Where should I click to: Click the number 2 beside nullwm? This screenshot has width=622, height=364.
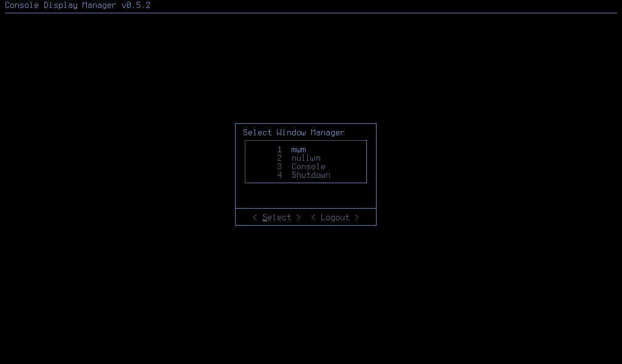tap(279, 158)
